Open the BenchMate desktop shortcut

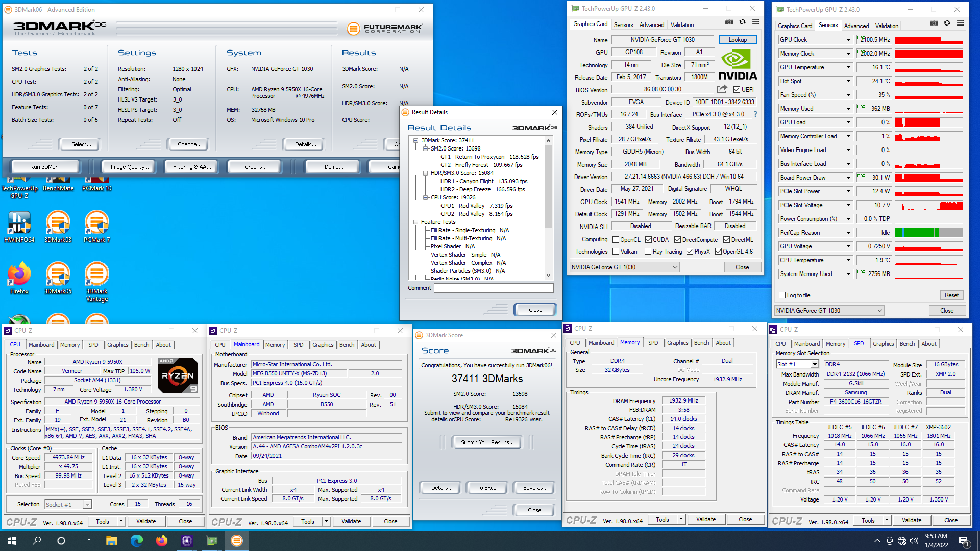pos(58,184)
